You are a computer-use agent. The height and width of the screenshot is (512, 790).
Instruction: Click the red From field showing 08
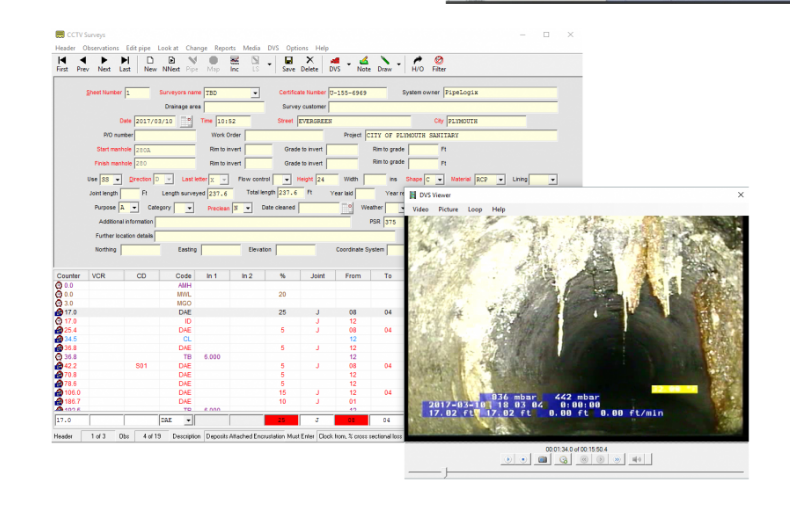[351, 420]
